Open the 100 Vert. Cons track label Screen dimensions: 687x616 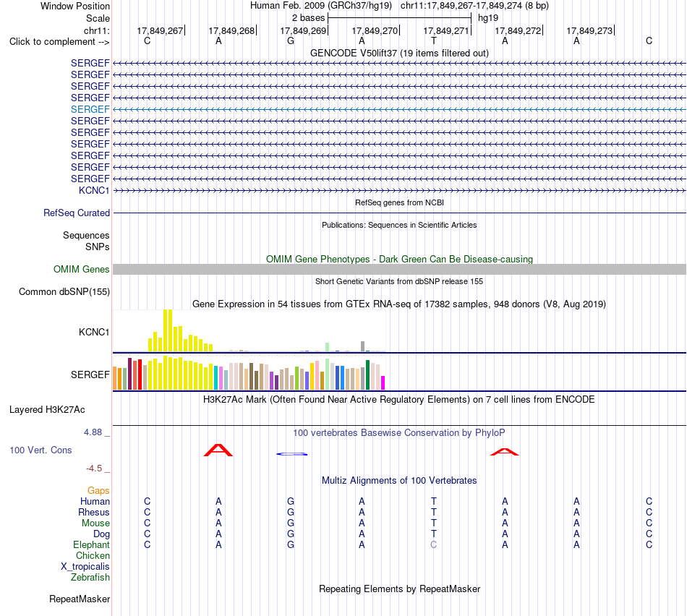(40, 450)
